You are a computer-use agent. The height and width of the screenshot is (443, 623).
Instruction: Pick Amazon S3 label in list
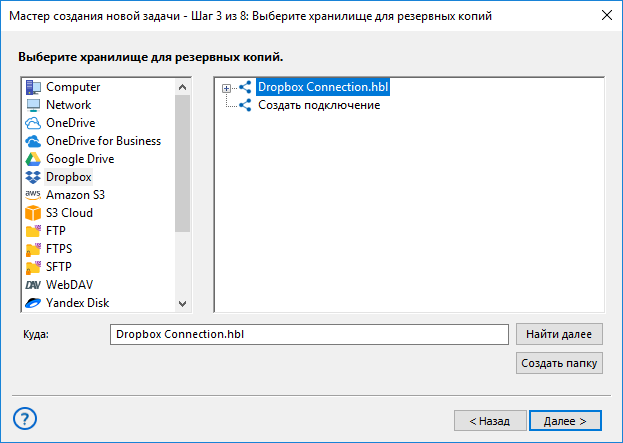[x=75, y=195]
